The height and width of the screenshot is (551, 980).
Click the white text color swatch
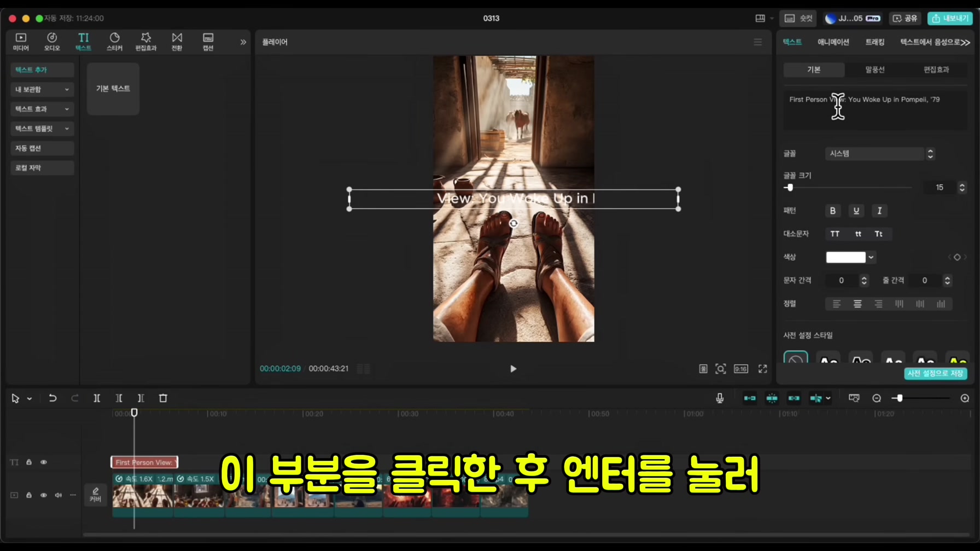click(x=845, y=257)
